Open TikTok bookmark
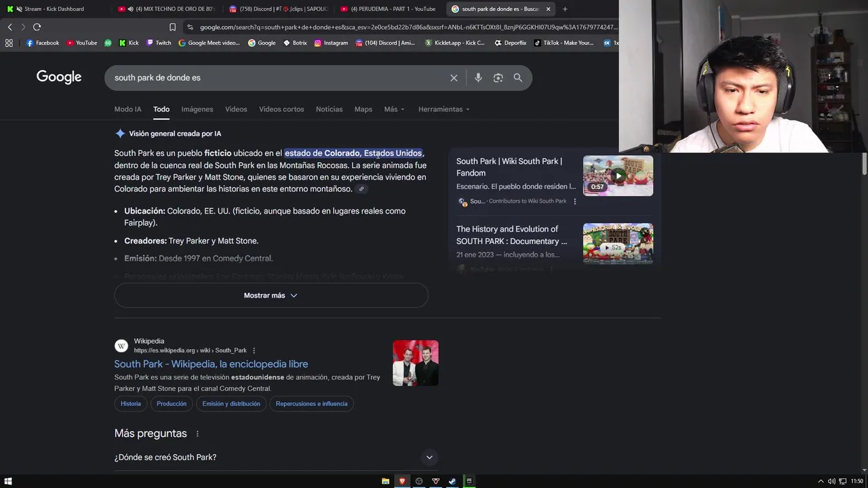Viewport: 868px width, 488px height. click(564, 43)
